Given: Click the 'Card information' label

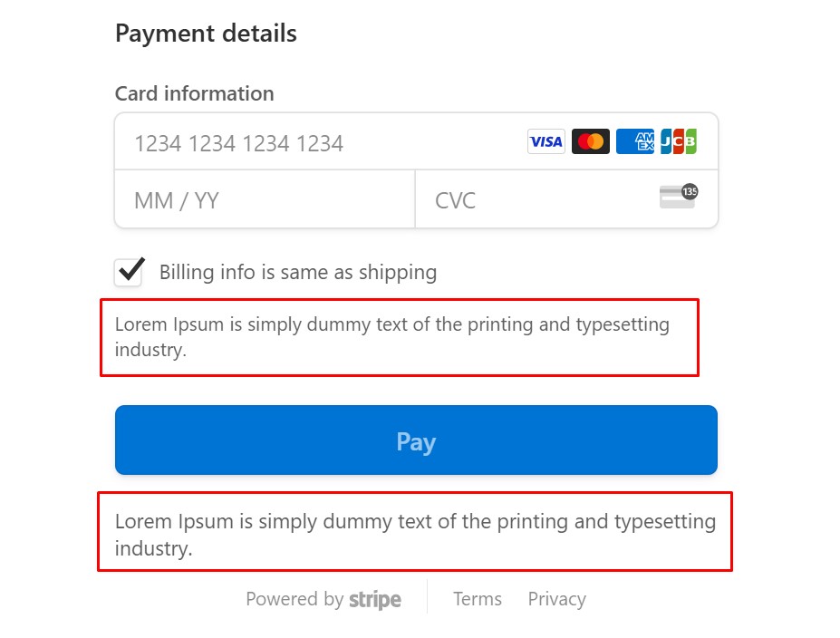Looking at the screenshot, I should pyautogui.click(x=194, y=93).
